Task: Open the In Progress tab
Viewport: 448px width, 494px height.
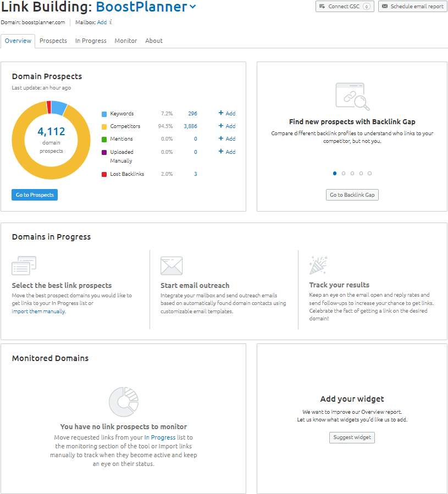Action: [91, 41]
